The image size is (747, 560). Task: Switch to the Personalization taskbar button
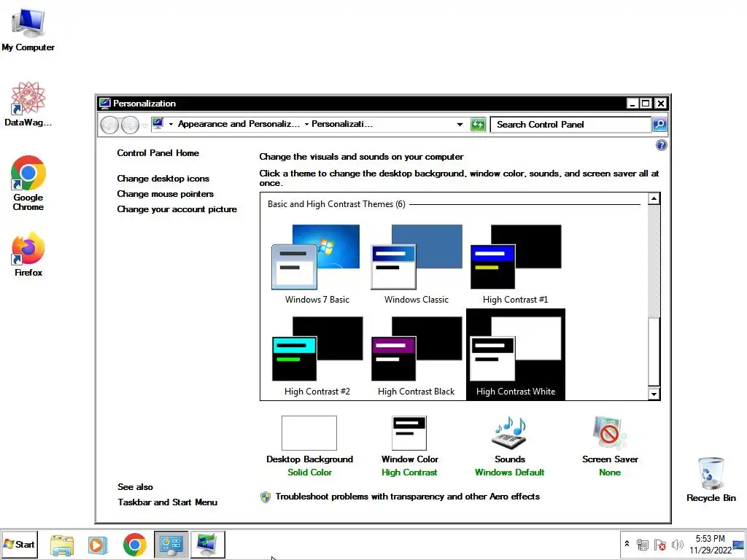(208, 544)
